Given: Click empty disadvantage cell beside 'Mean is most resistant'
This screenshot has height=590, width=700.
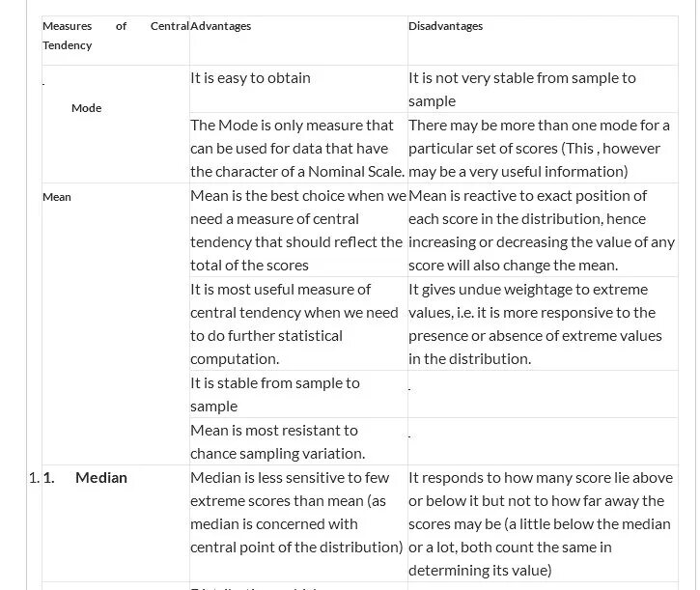Looking at the screenshot, I should tap(541, 441).
